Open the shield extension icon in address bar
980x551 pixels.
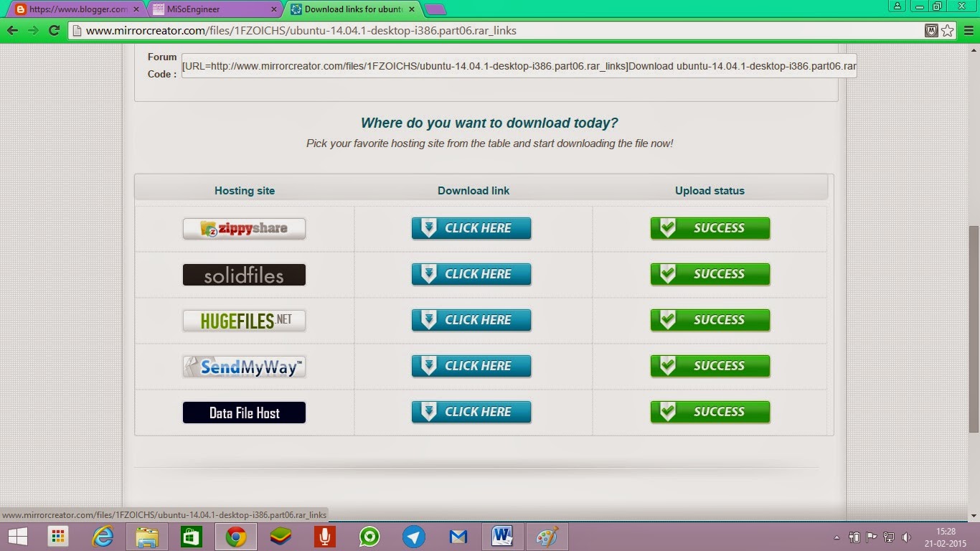click(x=931, y=31)
